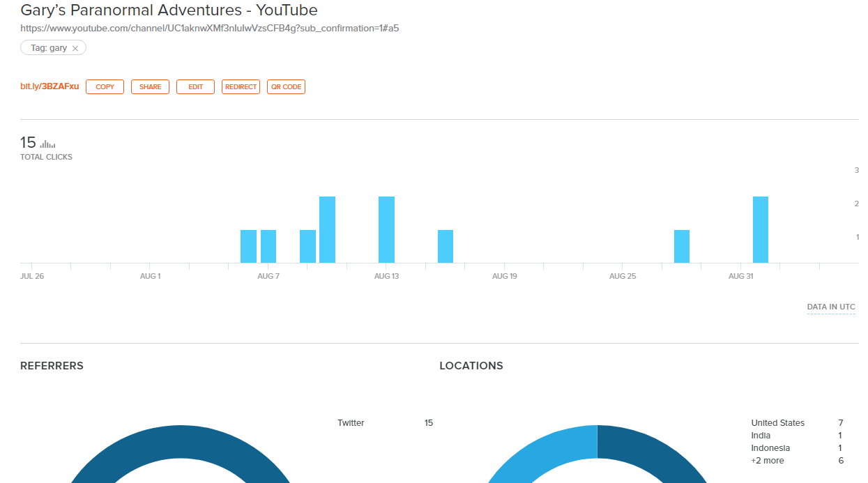868x483 pixels.
Task: Click the EDIT button
Action: (x=195, y=87)
